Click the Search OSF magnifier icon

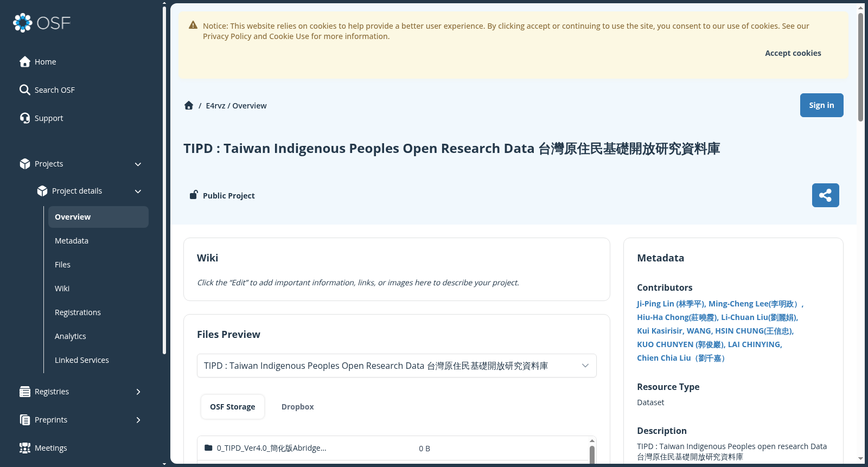tap(24, 90)
